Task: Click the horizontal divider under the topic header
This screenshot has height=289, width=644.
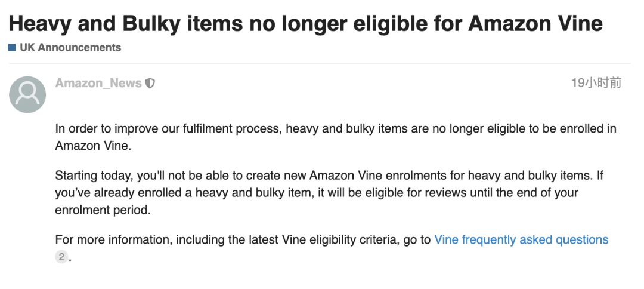Action: coord(320,63)
